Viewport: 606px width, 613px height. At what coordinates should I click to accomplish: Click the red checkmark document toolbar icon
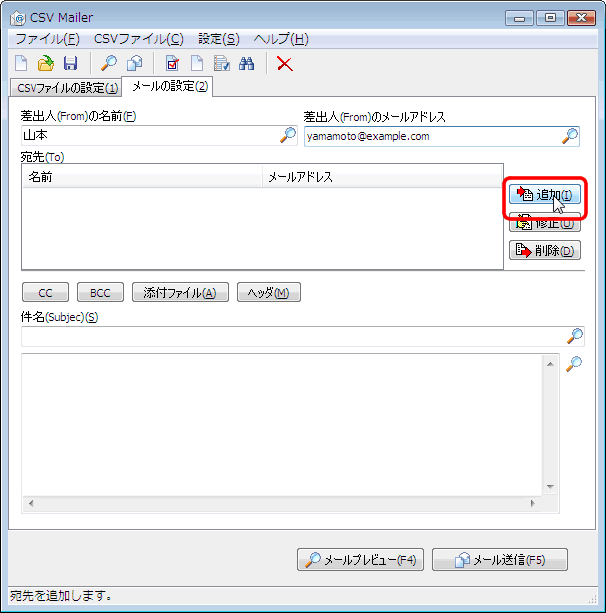point(172,64)
